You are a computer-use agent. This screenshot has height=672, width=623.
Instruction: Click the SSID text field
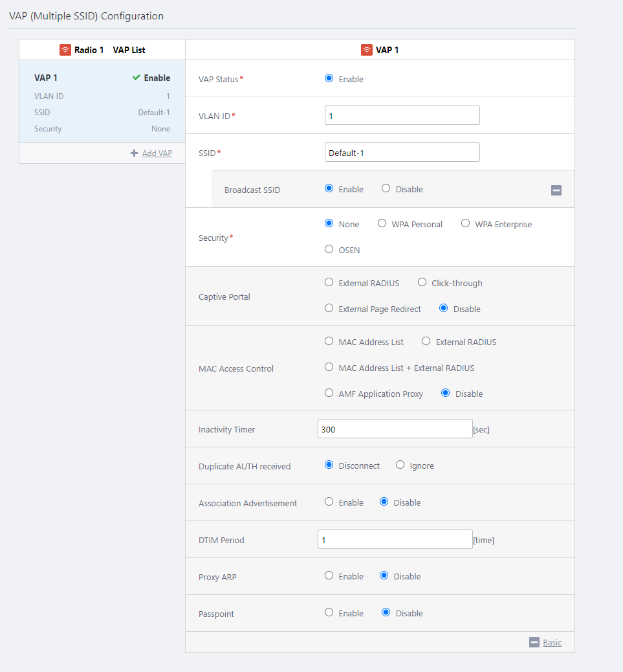point(402,152)
